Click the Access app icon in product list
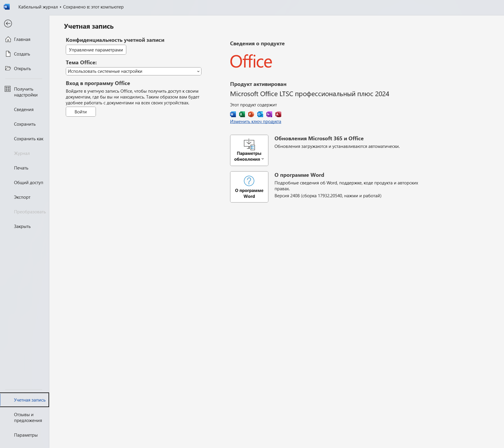Screen dimensions: 504x448 pos(278,114)
